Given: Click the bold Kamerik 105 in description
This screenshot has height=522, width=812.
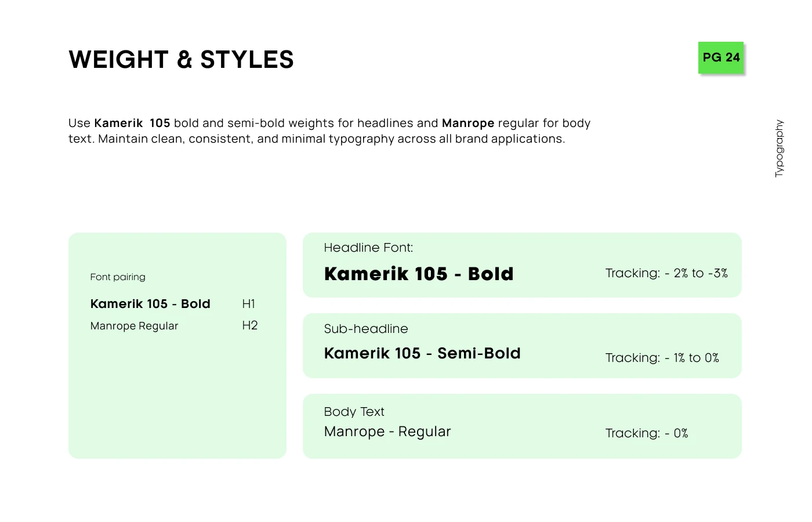Looking at the screenshot, I should click(x=132, y=123).
